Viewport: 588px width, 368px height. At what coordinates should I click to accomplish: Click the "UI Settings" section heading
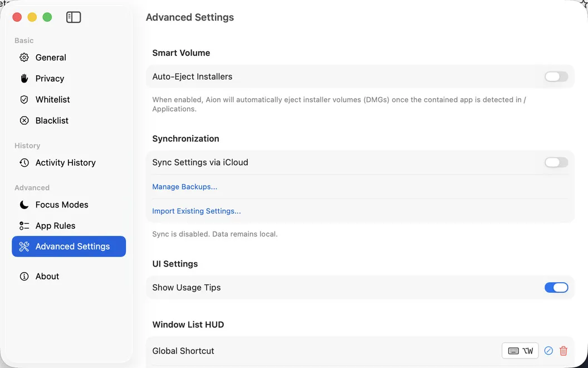pyautogui.click(x=175, y=264)
